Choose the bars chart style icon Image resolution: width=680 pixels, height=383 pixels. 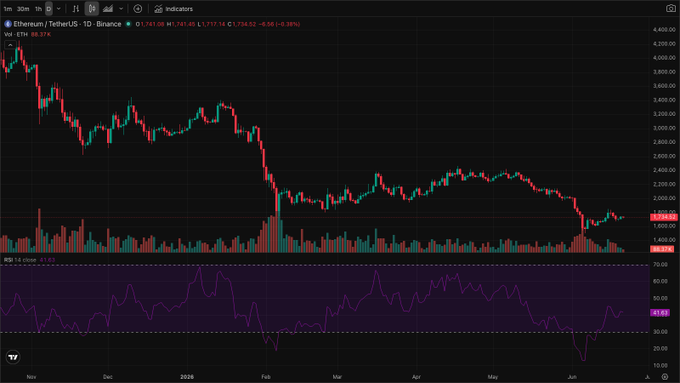(76, 9)
